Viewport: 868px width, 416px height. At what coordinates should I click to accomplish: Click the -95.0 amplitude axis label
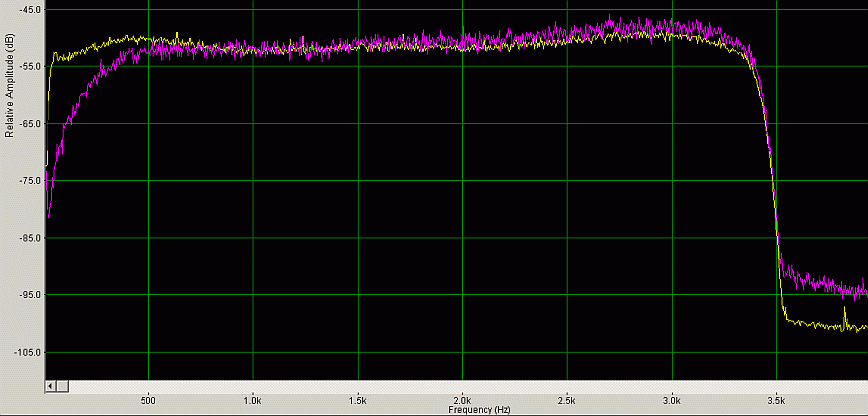coord(30,295)
